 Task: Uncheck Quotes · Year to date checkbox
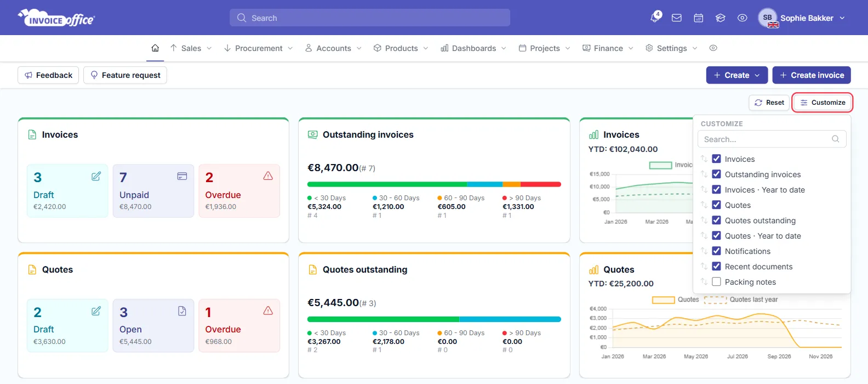pos(716,236)
